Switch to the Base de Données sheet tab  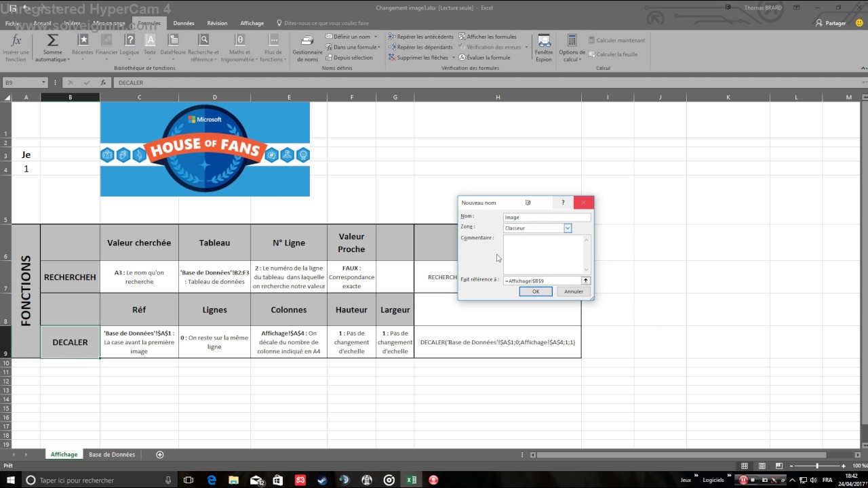112,455
